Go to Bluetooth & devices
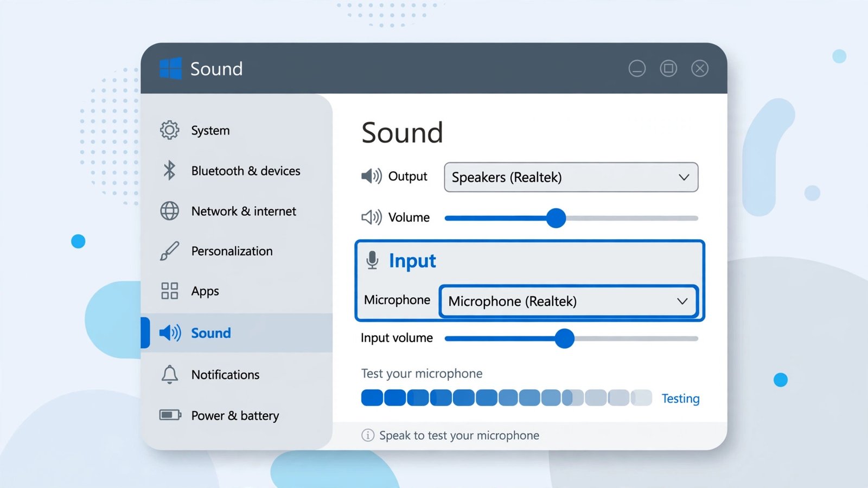The height and width of the screenshot is (488, 868). pyautogui.click(x=237, y=171)
